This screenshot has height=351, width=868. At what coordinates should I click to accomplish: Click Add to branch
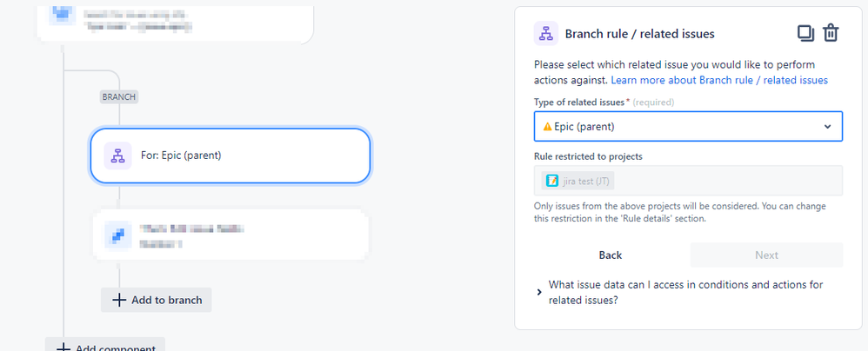[x=157, y=300]
